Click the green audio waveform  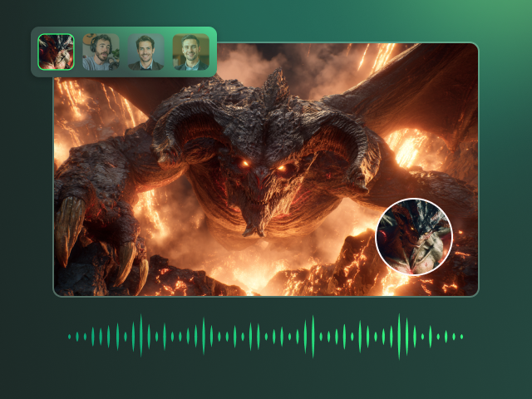[x=266, y=337]
